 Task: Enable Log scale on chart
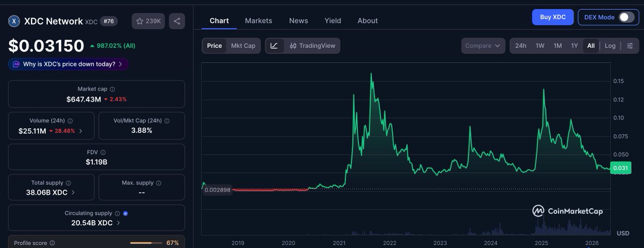[610, 46]
